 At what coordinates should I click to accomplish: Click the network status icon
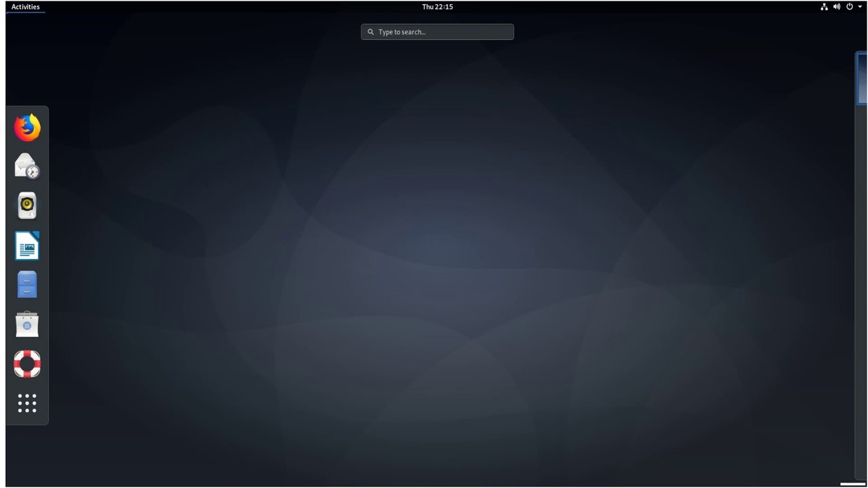(824, 7)
